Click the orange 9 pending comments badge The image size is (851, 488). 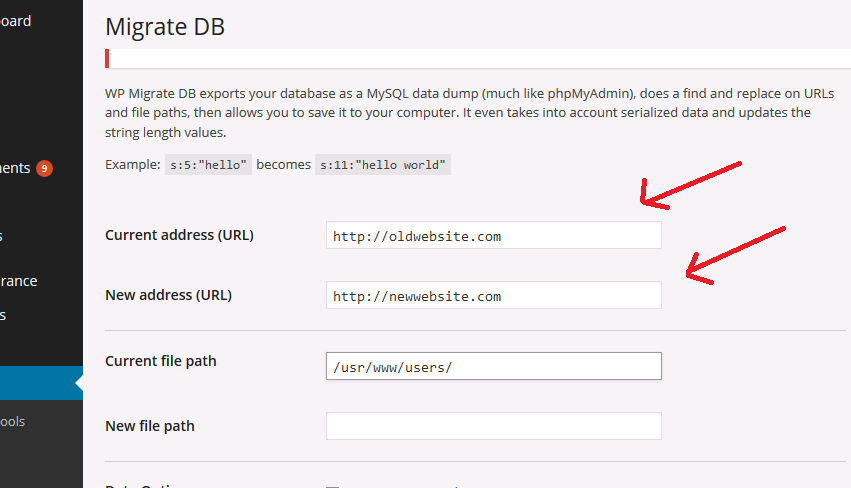tap(44, 168)
